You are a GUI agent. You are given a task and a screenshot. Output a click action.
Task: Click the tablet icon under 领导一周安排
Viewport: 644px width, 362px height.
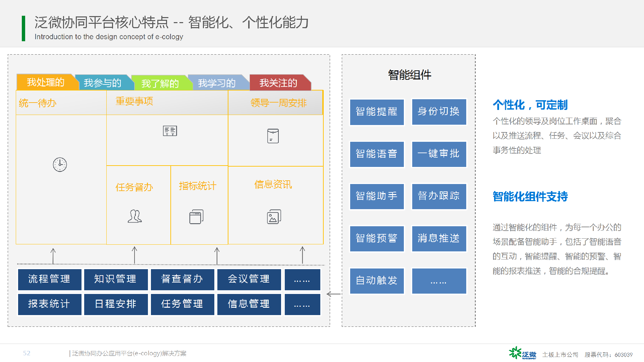pos(273,136)
